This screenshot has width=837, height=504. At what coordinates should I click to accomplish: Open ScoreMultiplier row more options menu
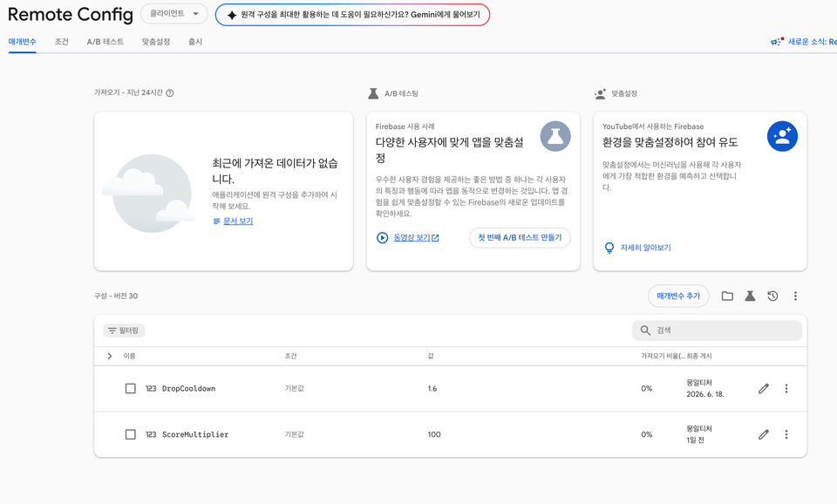point(786,434)
